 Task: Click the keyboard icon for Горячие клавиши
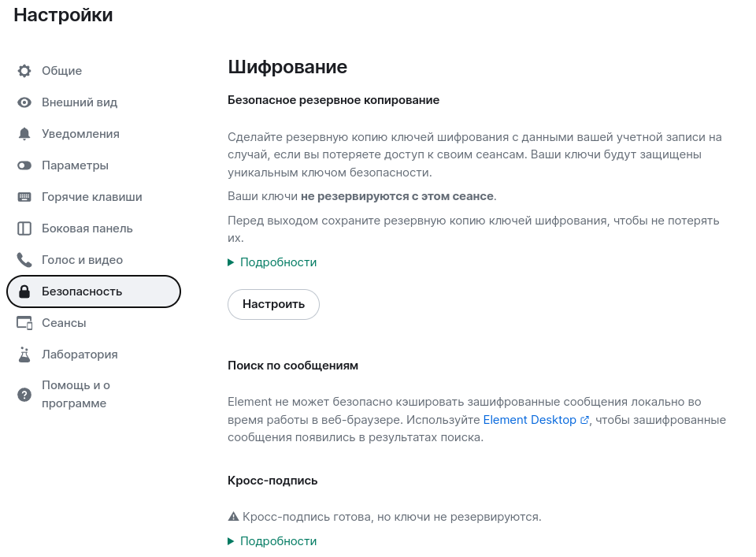[x=24, y=197]
